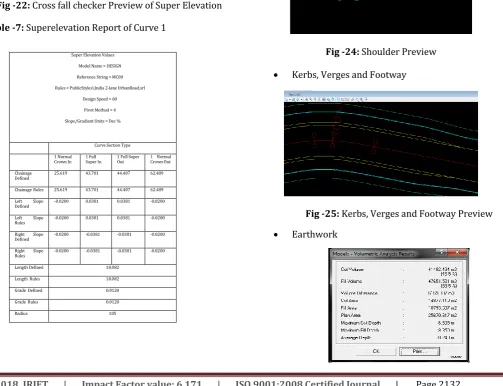Select the Plan Area label in dialog

pos(350,315)
